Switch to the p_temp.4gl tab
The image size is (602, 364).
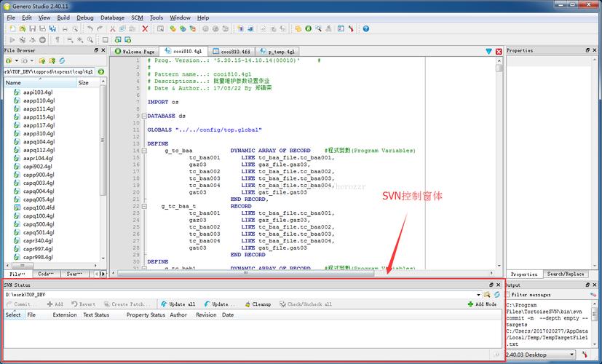pyautogui.click(x=277, y=52)
